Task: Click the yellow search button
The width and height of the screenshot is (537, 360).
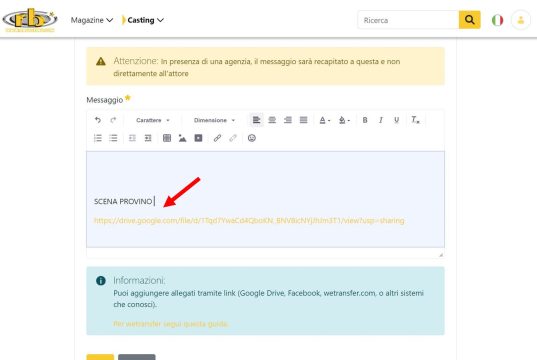Action: tap(470, 20)
